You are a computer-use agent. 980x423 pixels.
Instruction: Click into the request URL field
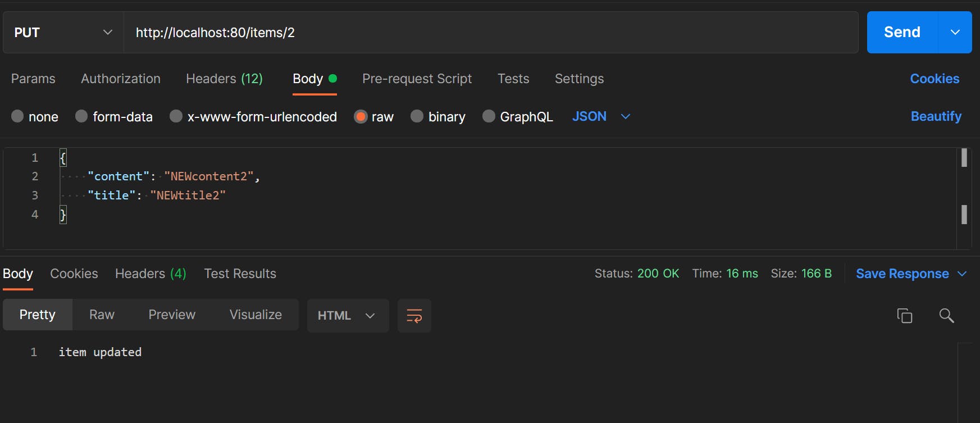click(491, 33)
